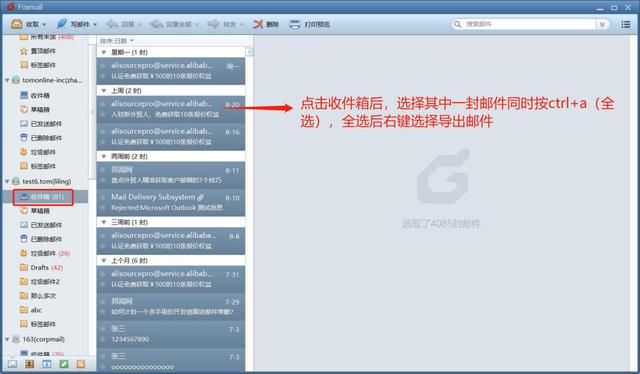This screenshot has height=374, width=640.
Task: Select the highlighted 收件箱 under test6.tom
Action: pyautogui.click(x=43, y=197)
